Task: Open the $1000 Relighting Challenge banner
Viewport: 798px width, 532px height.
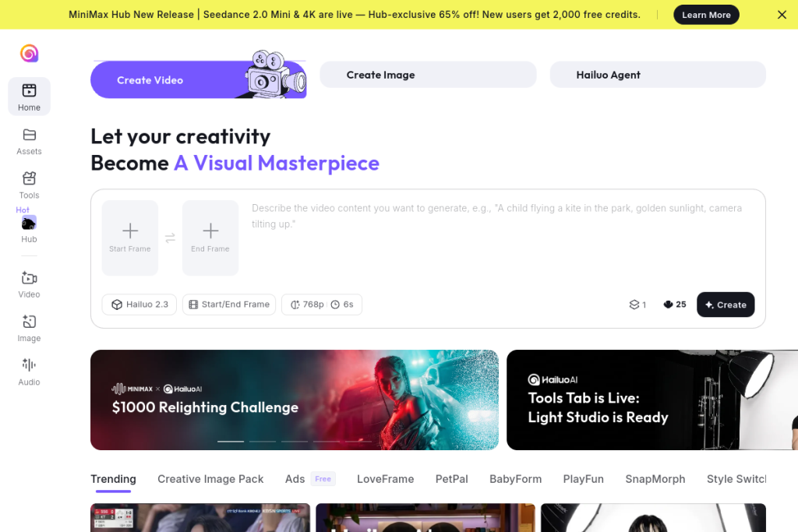Action: [294, 400]
